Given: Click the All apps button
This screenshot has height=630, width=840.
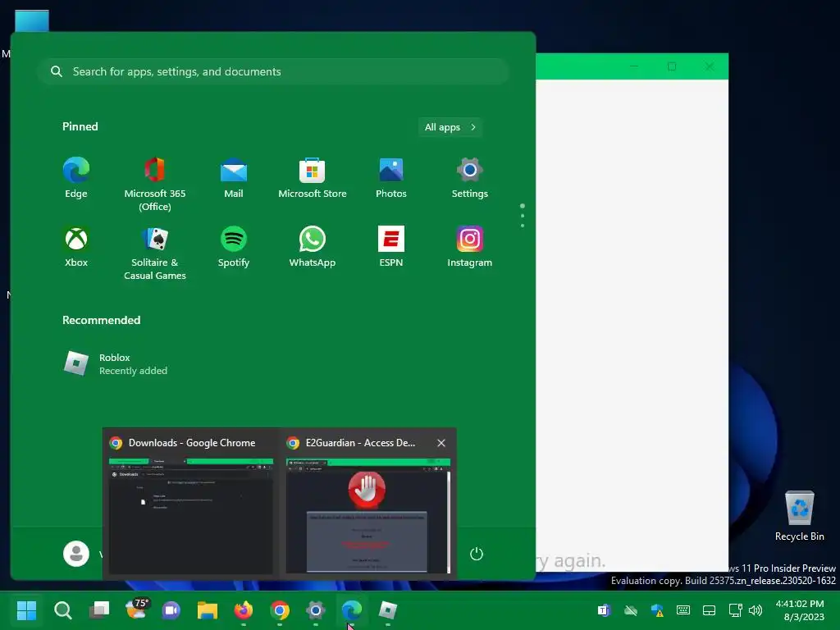Looking at the screenshot, I should click(450, 127).
